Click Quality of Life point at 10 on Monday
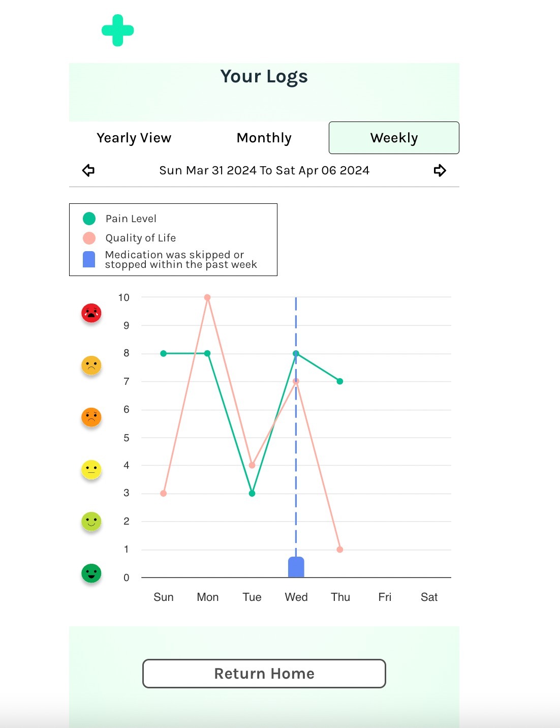 click(207, 297)
